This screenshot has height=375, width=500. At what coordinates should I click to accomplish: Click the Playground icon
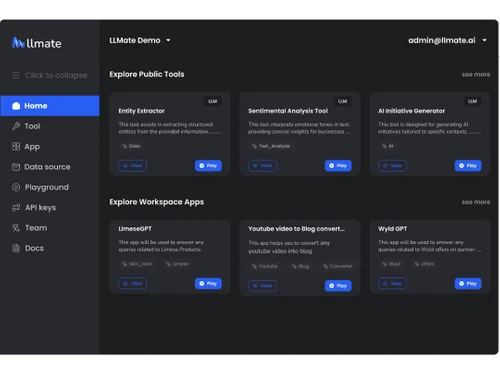coord(16,187)
